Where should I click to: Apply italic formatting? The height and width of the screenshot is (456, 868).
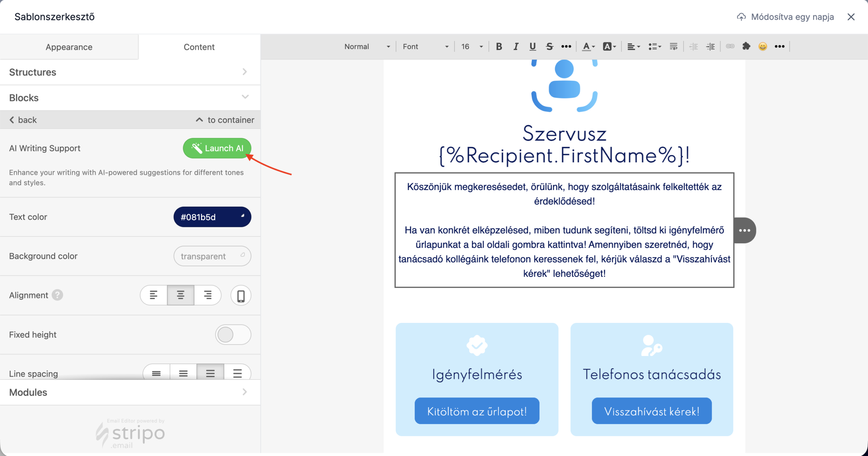516,46
